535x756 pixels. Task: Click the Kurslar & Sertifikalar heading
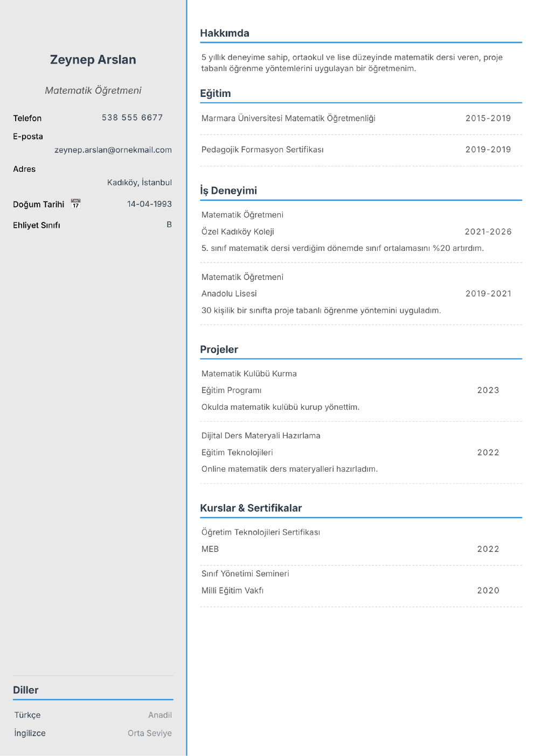(x=251, y=508)
